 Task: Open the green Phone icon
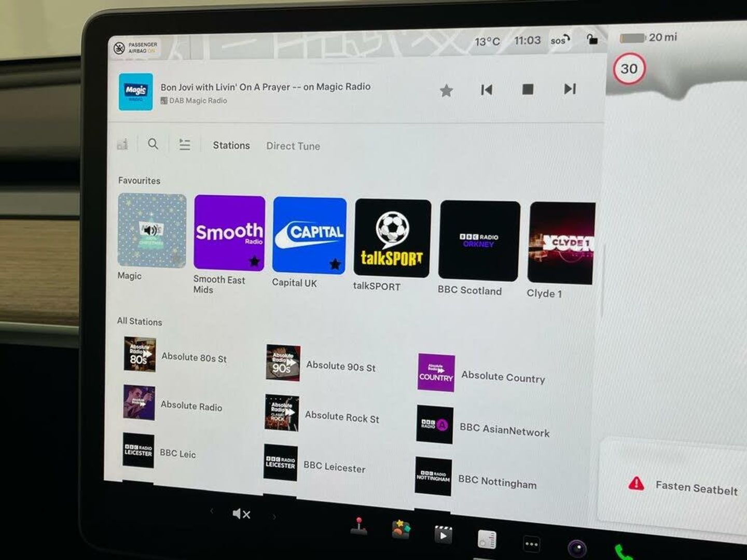tap(623, 553)
